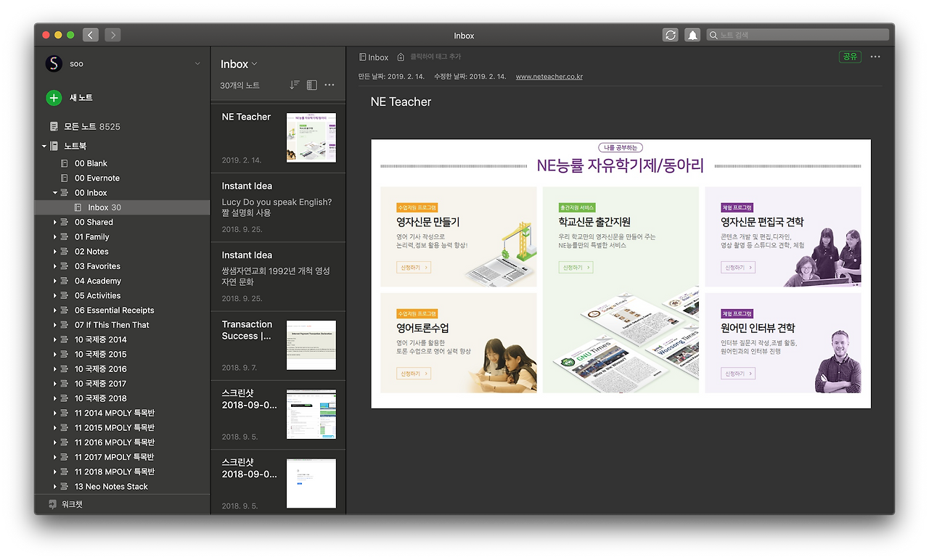The width and height of the screenshot is (929, 560).
Task: Open 모든 노트 in the sidebar
Action: coord(85,127)
